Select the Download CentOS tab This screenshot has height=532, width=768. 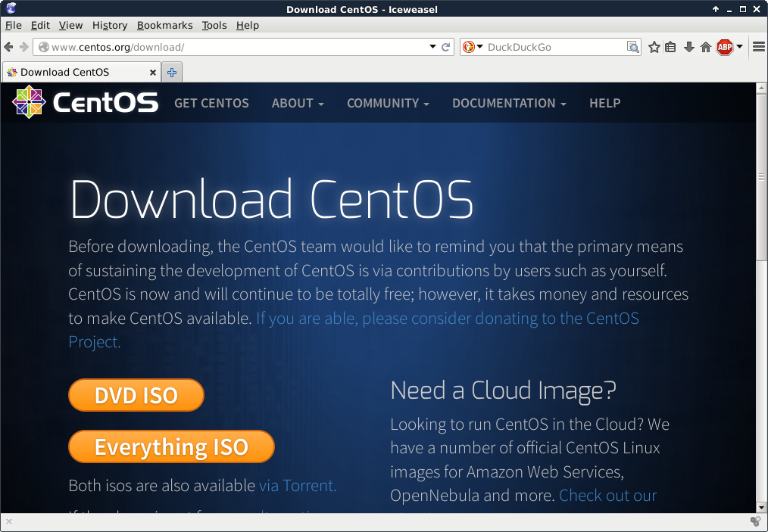click(x=81, y=73)
